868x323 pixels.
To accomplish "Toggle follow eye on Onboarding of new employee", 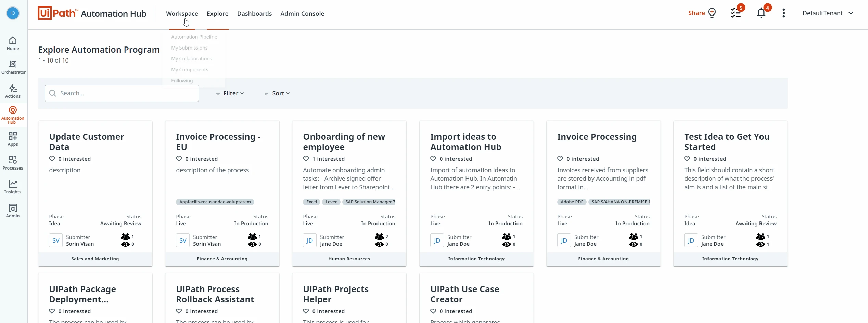I will click(379, 244).
